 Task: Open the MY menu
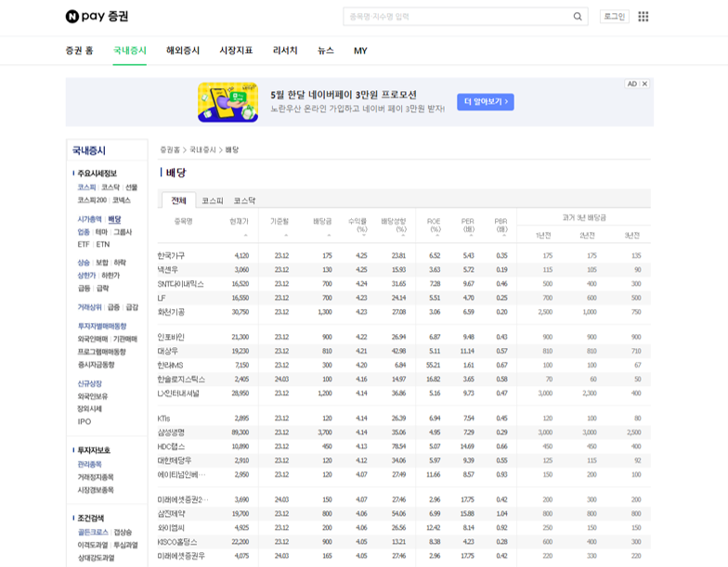point(360,50)
